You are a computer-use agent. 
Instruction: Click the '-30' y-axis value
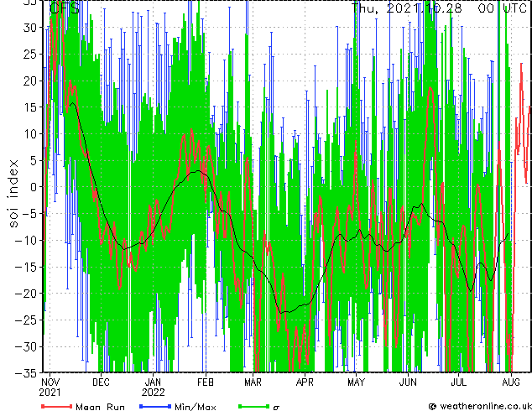pos(26,346)
